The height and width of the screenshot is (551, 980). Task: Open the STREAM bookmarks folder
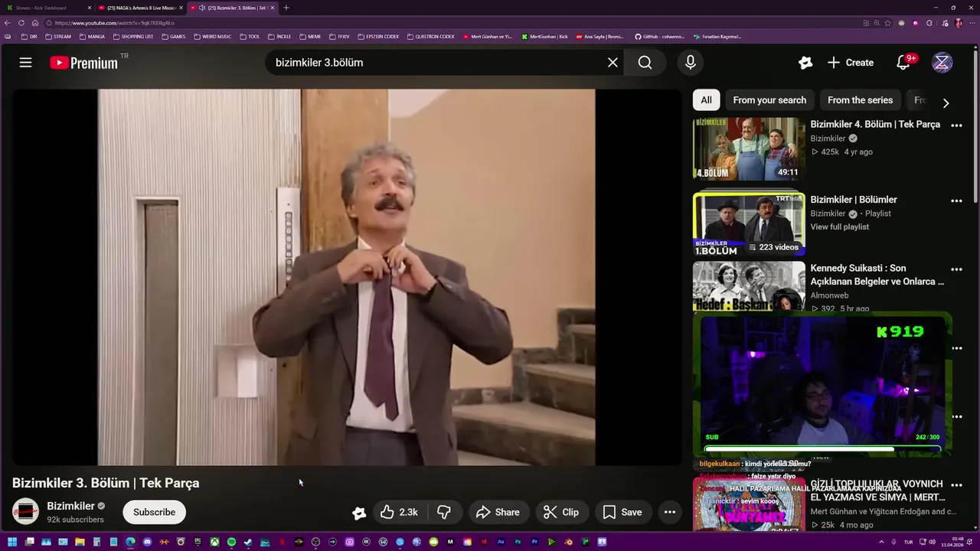click(x=58, y=36)
